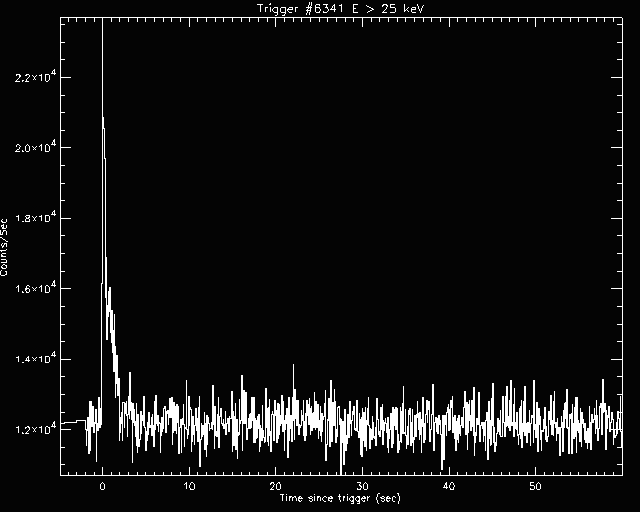Click the x-axis label 'Time since trigger (sec)'

click(x=340, y=498)
